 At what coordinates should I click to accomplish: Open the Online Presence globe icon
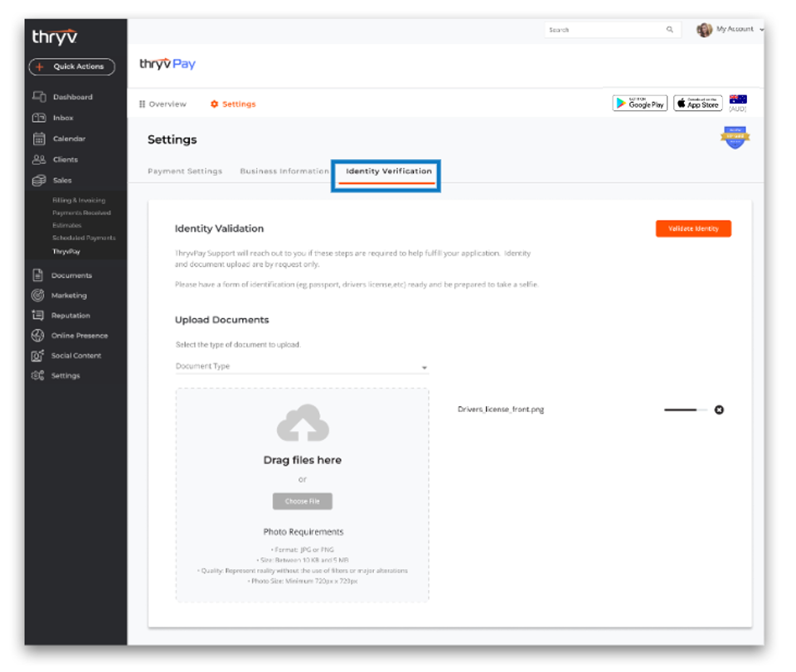(x=37, y=336)
